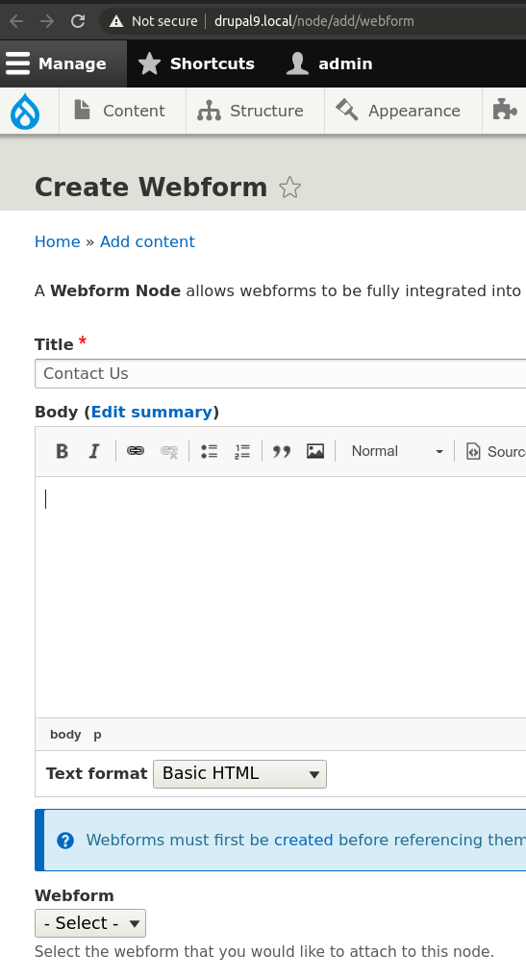Insert an image into the body
Screen dimensions: 526x980
[315, 451]
